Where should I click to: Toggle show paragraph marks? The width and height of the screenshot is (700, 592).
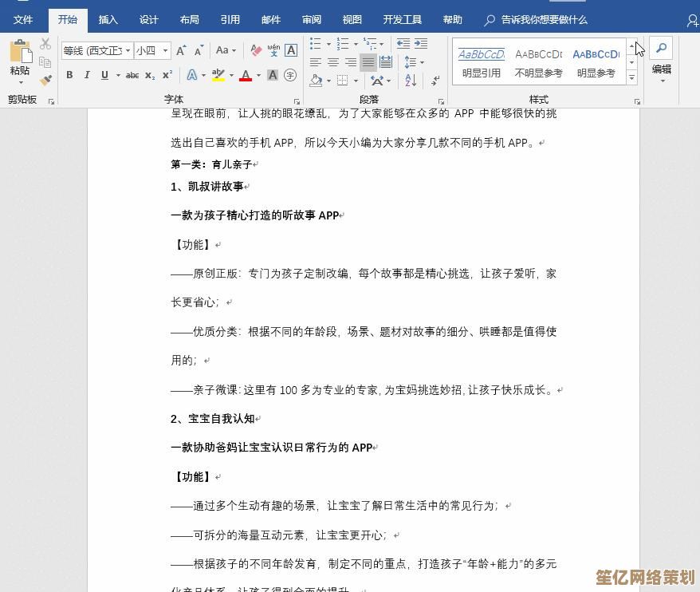[436, 81]
